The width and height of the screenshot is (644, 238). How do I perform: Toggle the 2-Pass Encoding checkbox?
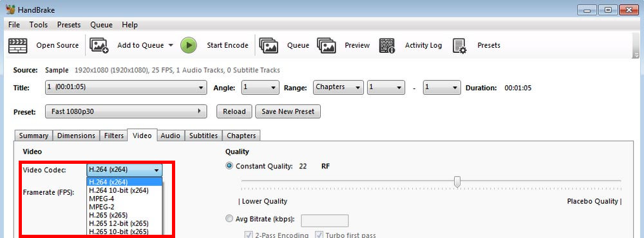click(x=248, y=235)
